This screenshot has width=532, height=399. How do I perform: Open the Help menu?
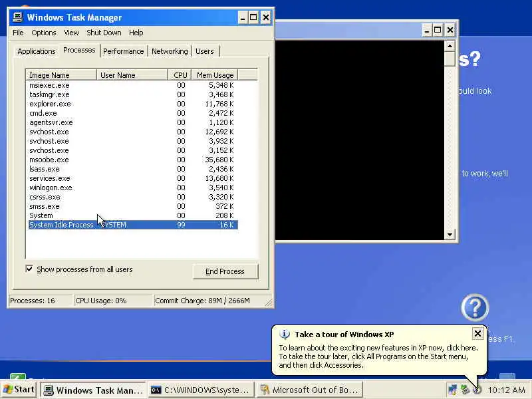136,33
